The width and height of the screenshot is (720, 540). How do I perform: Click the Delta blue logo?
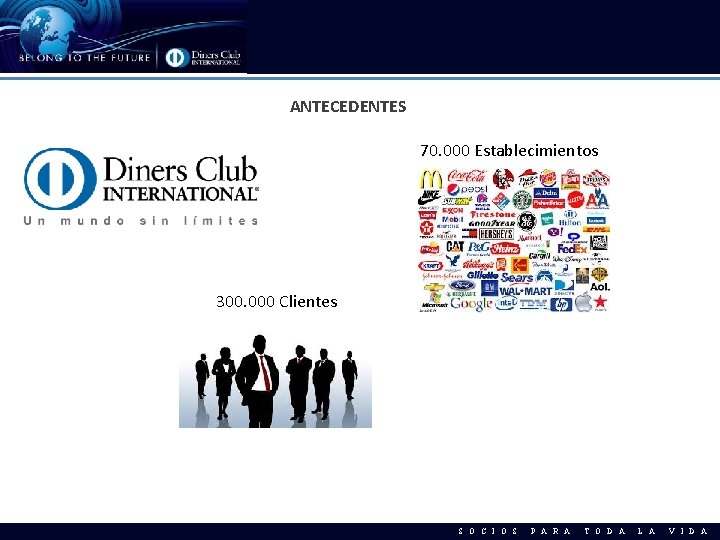coord(546,192)
